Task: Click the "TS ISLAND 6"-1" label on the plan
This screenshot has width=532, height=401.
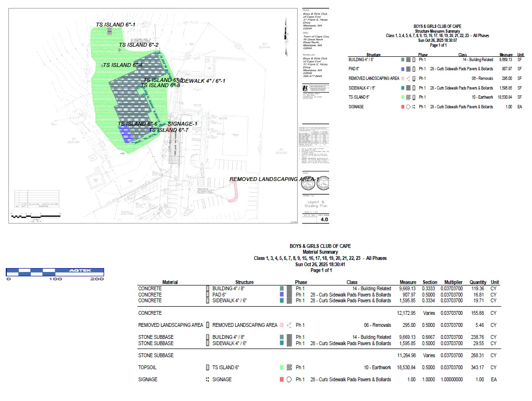Action: 116,25
